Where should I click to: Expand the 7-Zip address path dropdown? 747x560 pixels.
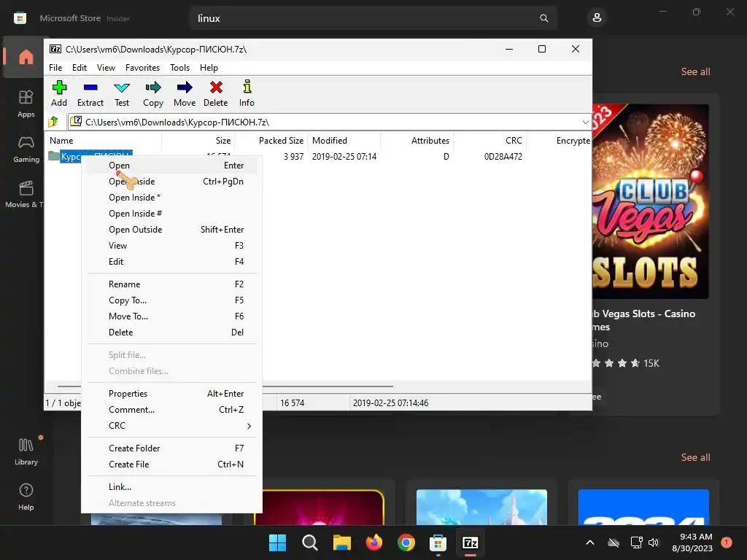click(x=586, y=122)
